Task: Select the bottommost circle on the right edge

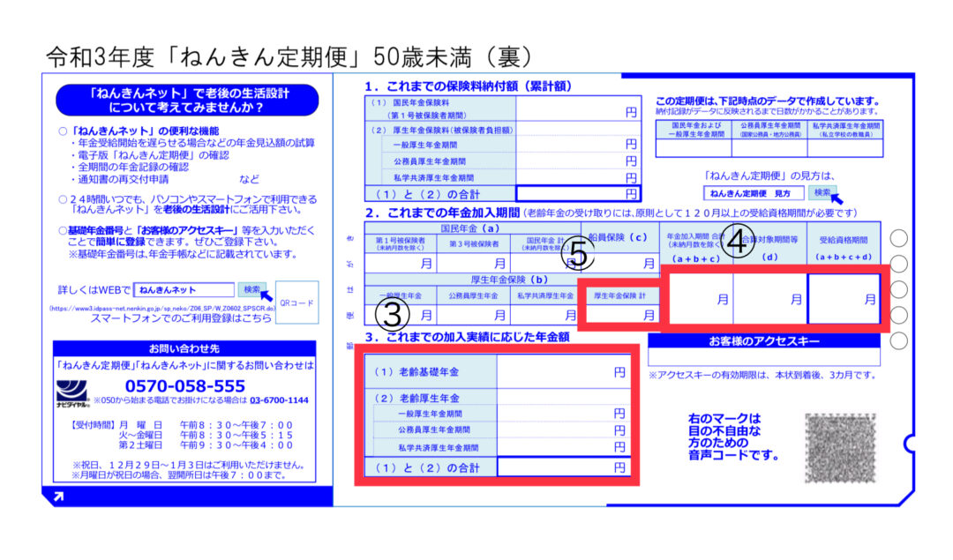Action: coord(898,341)
